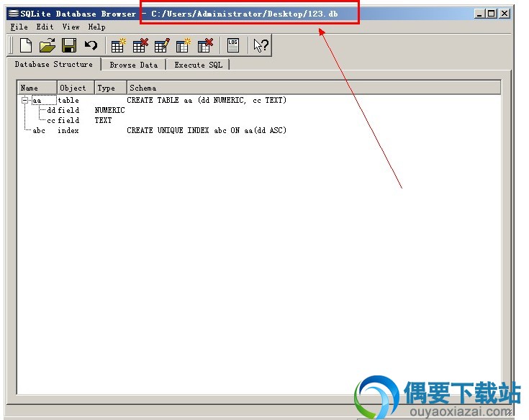Click the Delete Index toolbar icon
The width and height of the screenshot is (529, 420).
[x=205, y=45]
